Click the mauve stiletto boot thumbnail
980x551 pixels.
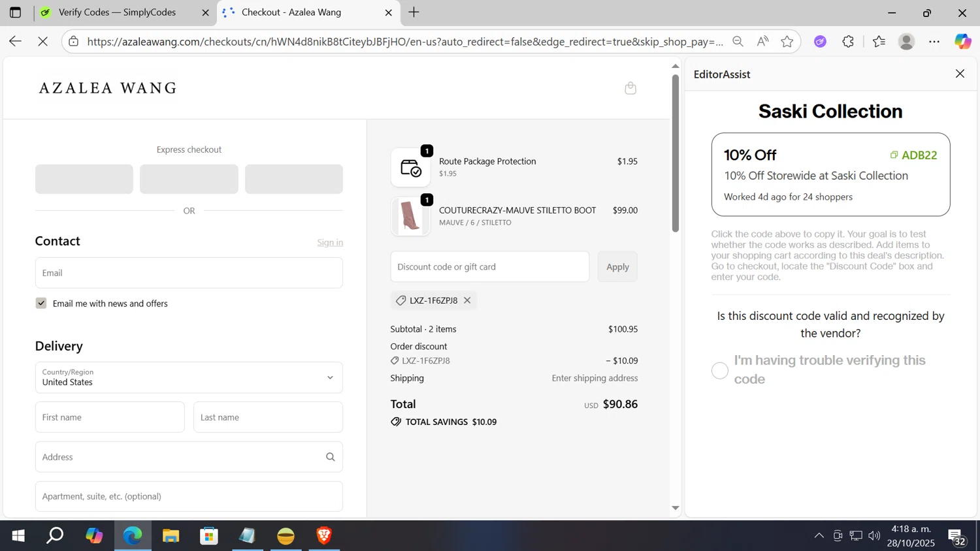[x=410, y=216]
